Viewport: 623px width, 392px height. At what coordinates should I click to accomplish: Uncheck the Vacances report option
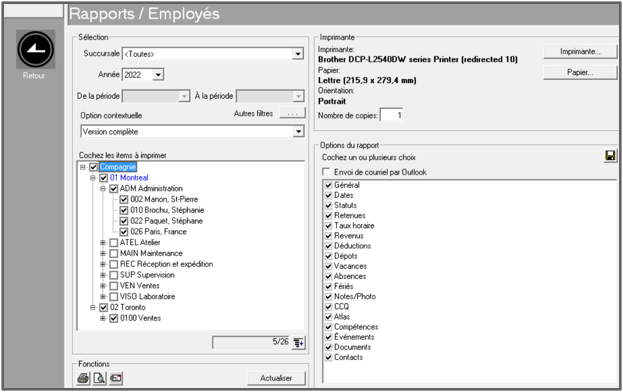click(x=329, y=266)
